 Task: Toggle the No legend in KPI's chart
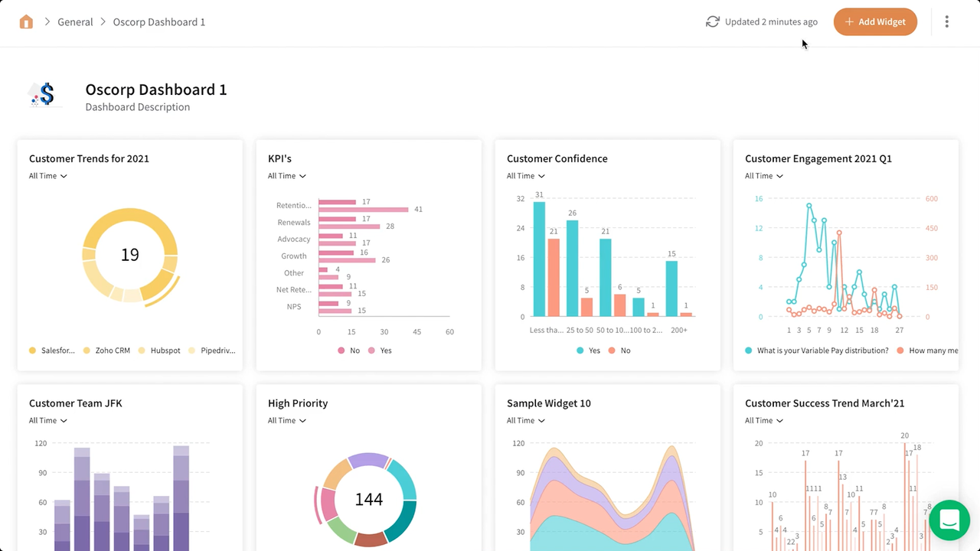click(x=348, y=350)
